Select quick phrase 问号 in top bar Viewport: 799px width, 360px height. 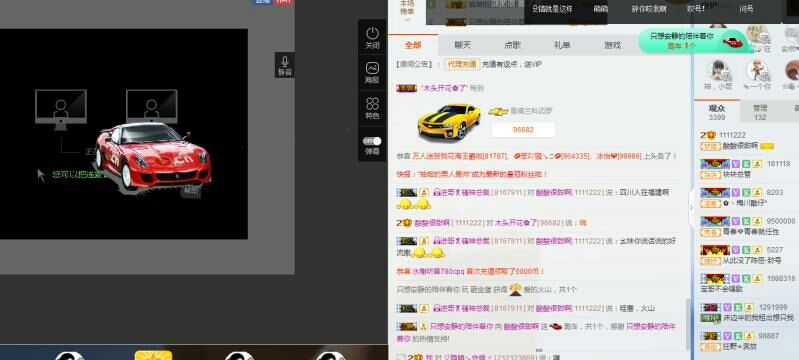(746, 9)
